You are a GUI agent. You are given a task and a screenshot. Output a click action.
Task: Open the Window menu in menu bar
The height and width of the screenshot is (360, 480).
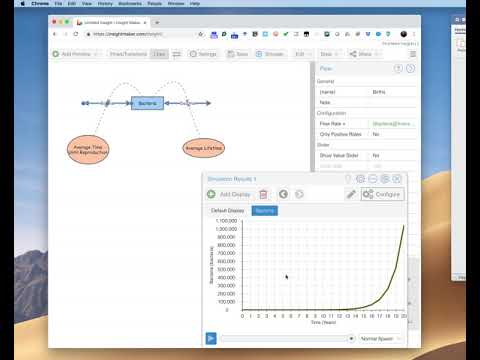(176, 3)
